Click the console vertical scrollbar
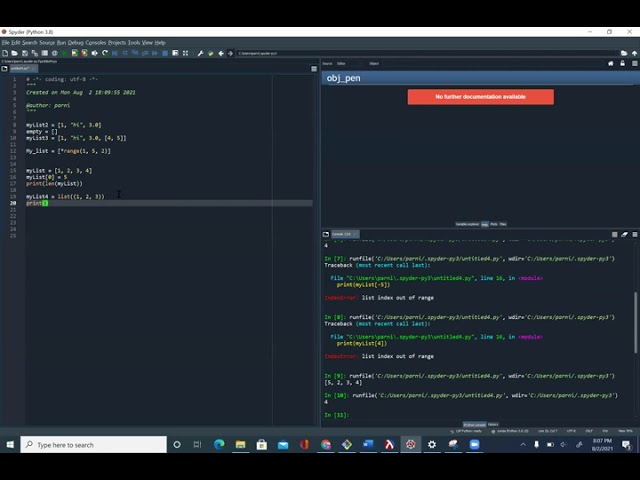640x480 pixels. point(635,322)
